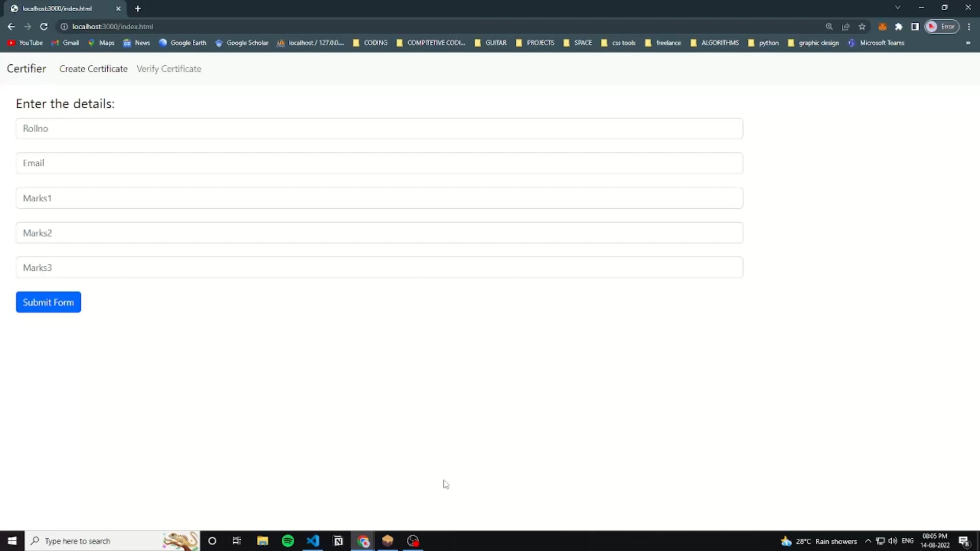Open the python bookmarks folder
Viewport: 980px width, 551px height.
click(x=763, y=43)
